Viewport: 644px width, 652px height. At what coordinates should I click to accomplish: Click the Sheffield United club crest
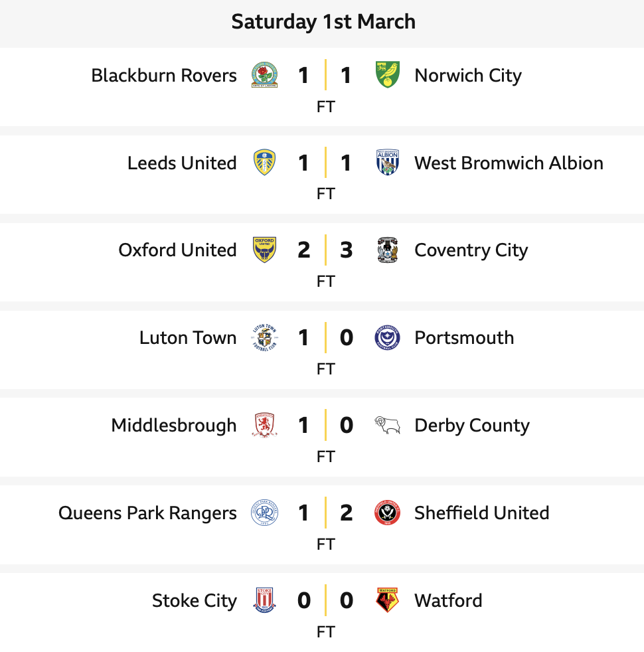(x=387, y=513)
